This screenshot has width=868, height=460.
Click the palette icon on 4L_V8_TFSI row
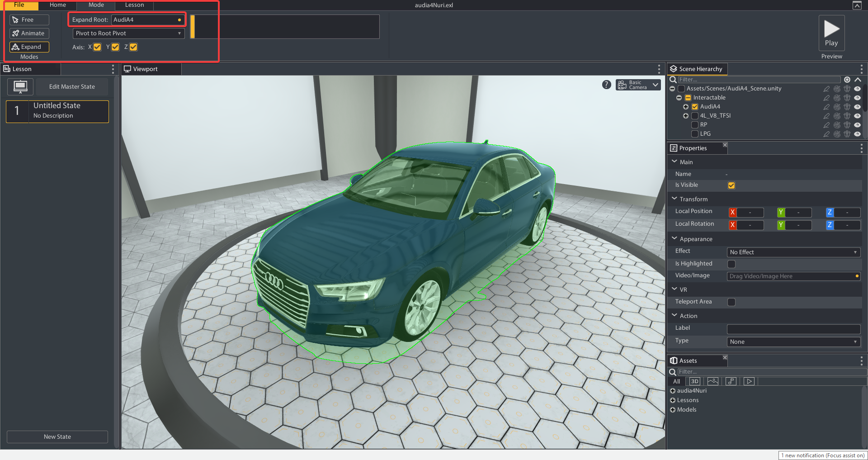click(837, 116)
